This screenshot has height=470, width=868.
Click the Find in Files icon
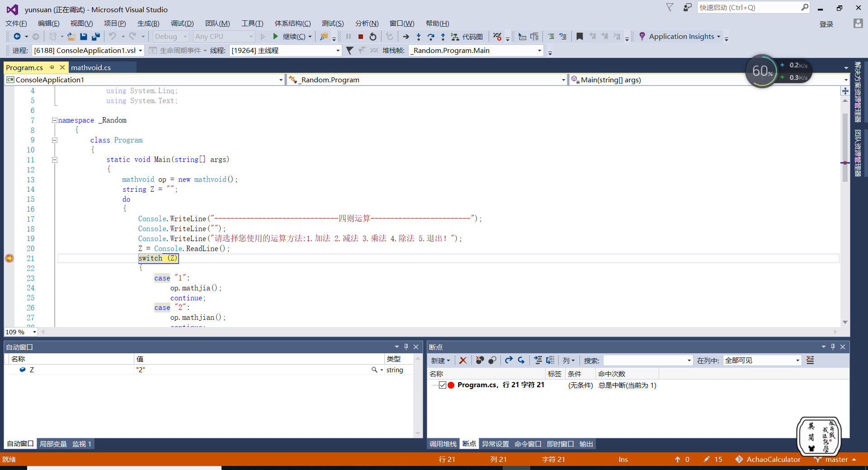click(324, 37)
